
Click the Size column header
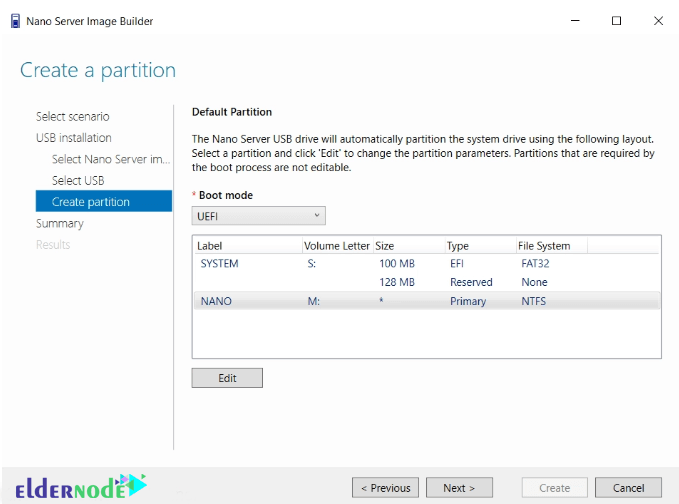(x=408, y=246)
